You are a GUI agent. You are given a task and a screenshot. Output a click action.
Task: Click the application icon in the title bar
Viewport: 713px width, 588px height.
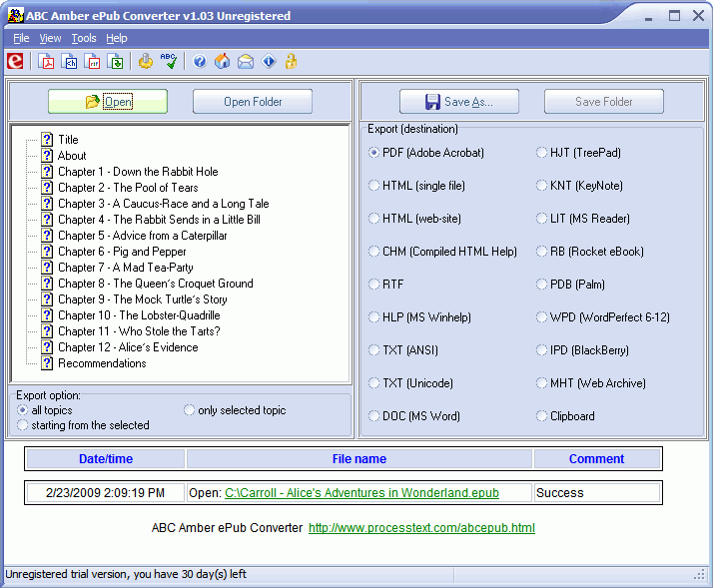click(x=15, y=15)
